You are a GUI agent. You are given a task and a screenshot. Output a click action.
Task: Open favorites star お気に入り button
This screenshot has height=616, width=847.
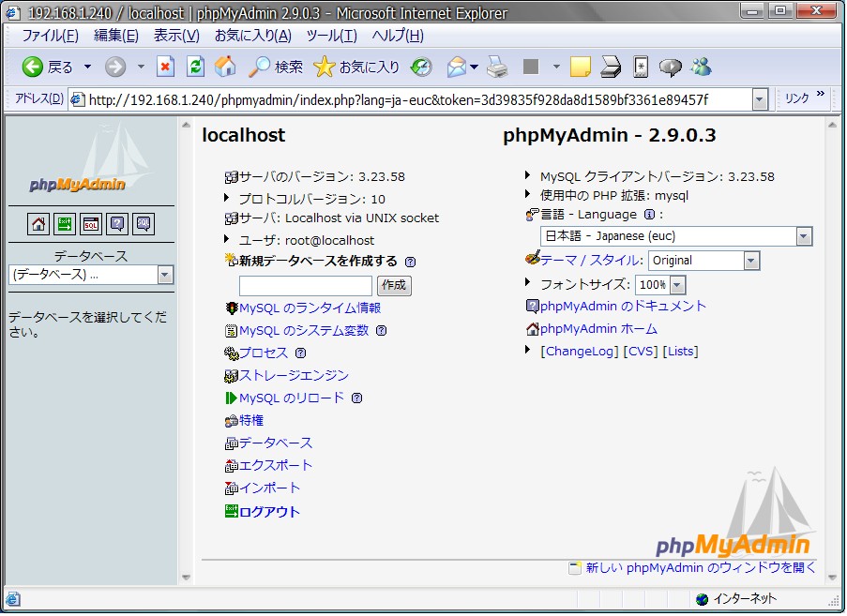pyautogui.click(x=356, y=67)
